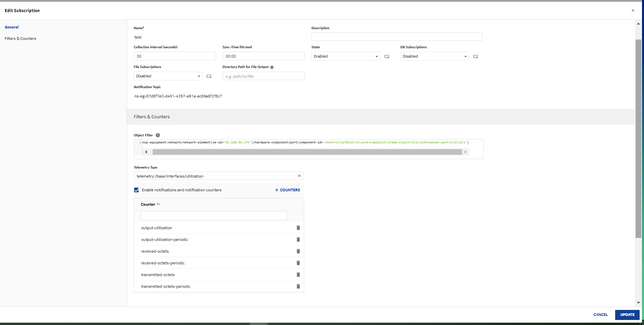Delete the transmitted-octets-periodic counter

click(298, 286)
